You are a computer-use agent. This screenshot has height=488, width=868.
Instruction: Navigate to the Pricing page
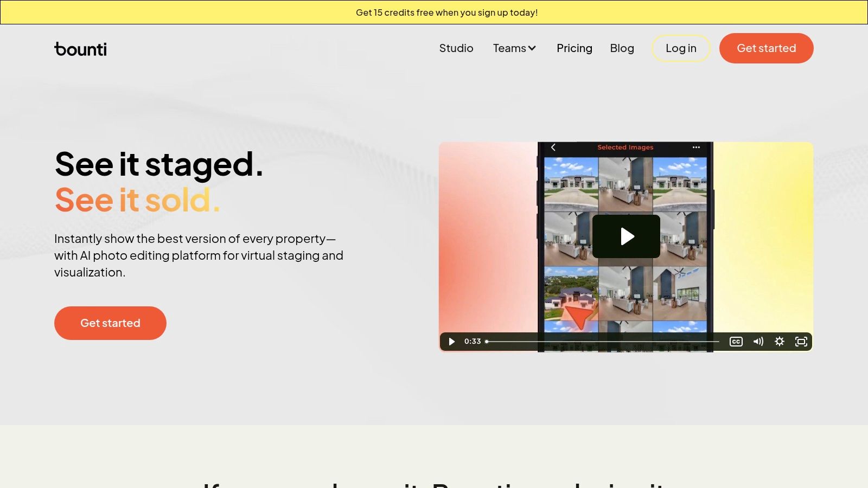574,48
